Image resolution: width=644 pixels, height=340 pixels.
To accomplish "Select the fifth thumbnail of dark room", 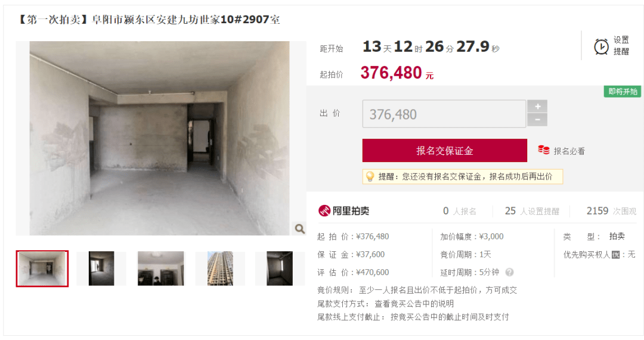I will [x=280, y=269].
